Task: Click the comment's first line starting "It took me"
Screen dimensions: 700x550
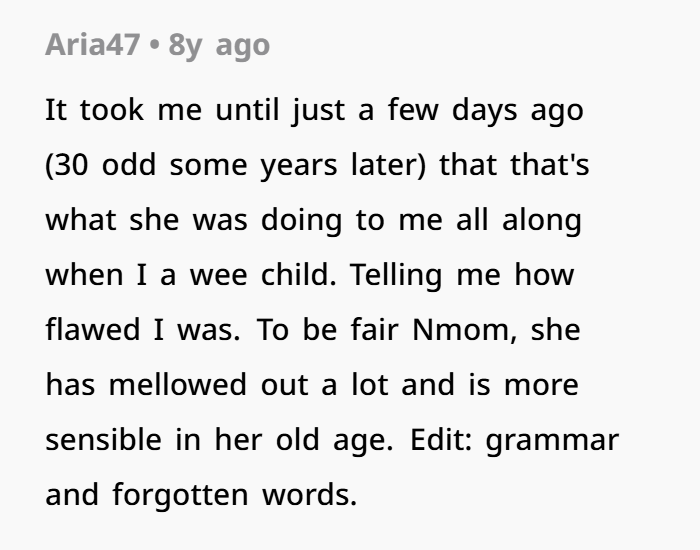Action: (x=313, y=110)
